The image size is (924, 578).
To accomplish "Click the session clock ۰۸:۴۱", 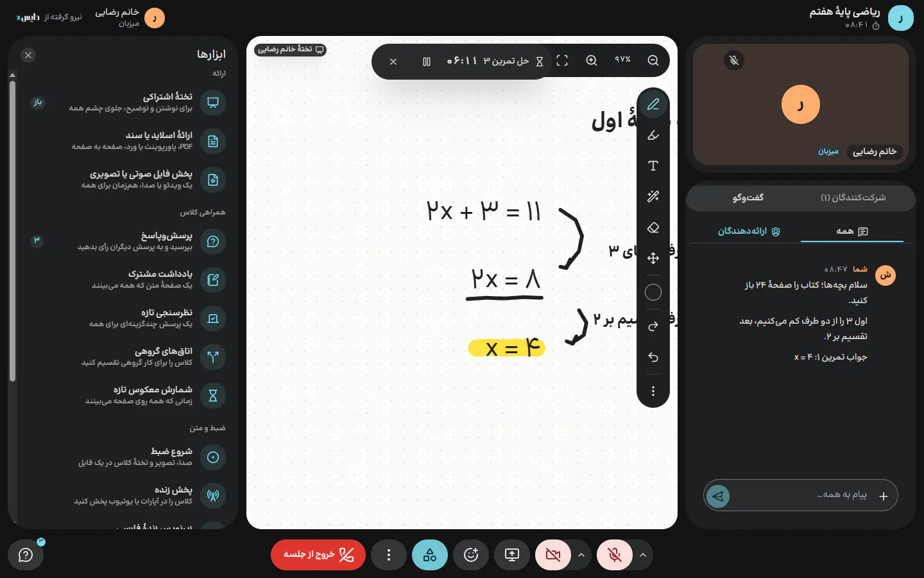I will coord(857,25).
